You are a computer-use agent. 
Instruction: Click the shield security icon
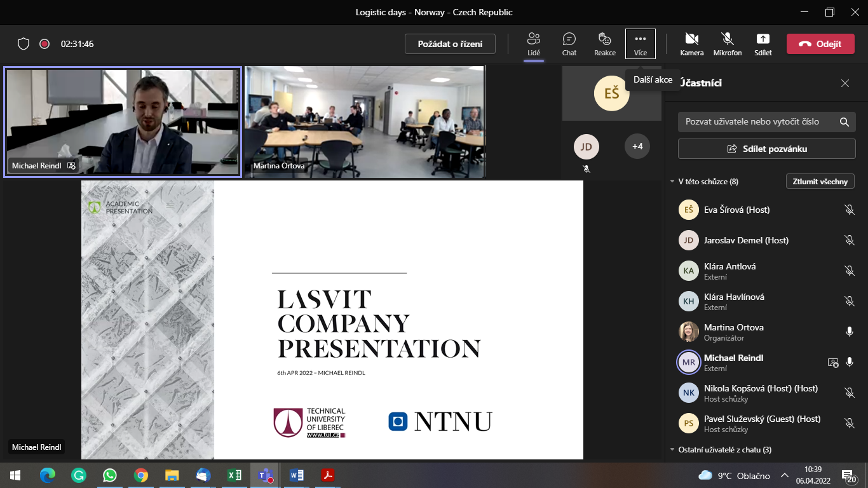click(24, 44)
